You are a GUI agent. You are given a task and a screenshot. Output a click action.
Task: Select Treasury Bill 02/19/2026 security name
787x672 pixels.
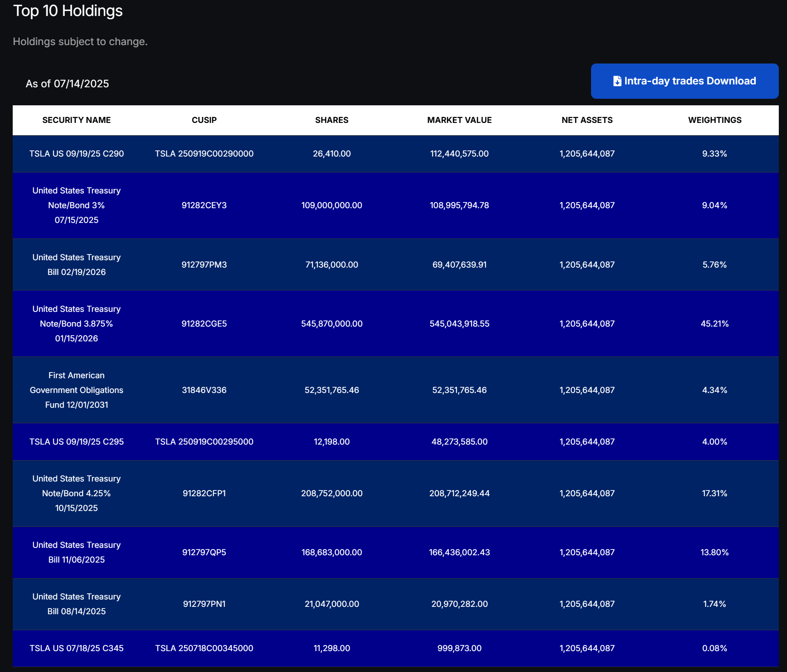(77, 265)
